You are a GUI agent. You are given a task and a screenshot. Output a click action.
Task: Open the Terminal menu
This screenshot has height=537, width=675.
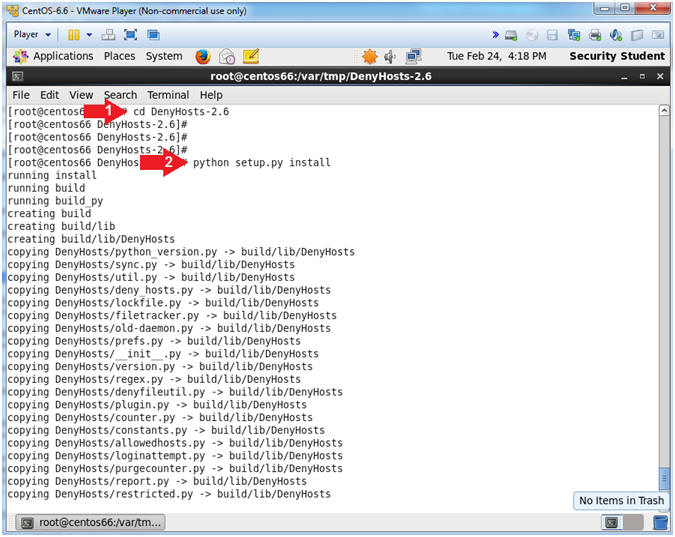[x=168, y=95]
